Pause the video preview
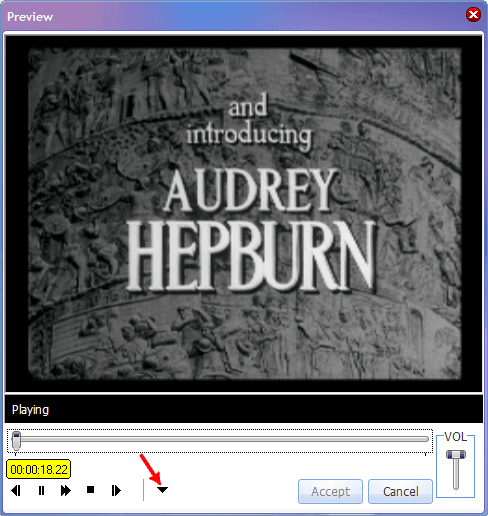This screenshot has width=488, height=516. 41,490
